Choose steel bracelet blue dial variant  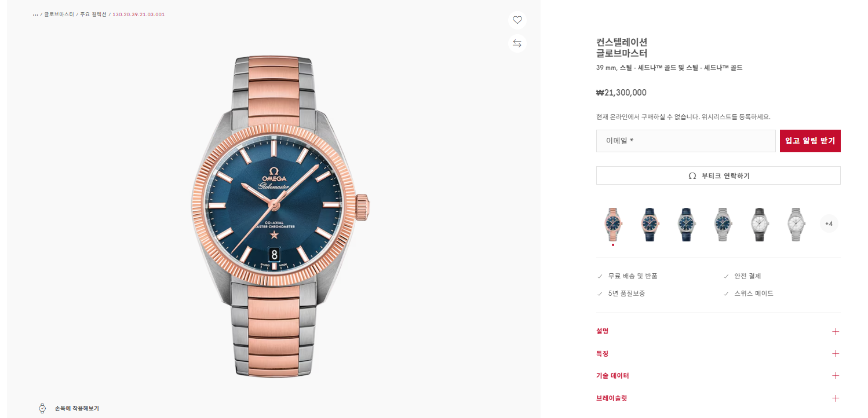tap(723, 224)
